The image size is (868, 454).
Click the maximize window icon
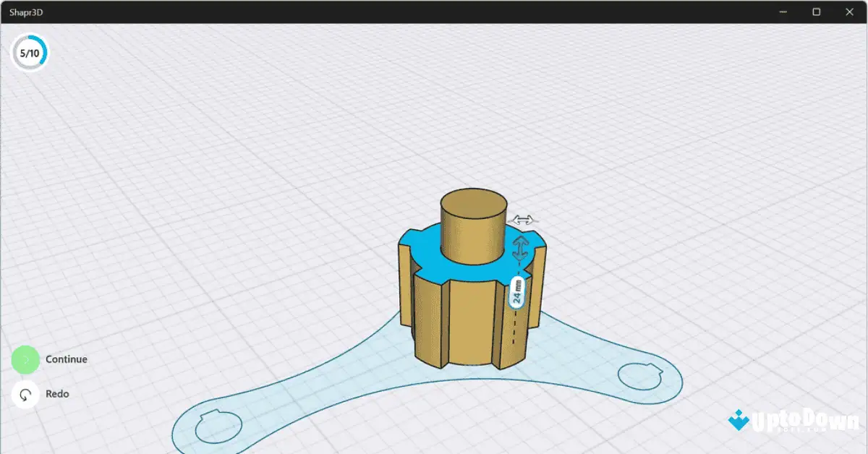click(816, 12)
